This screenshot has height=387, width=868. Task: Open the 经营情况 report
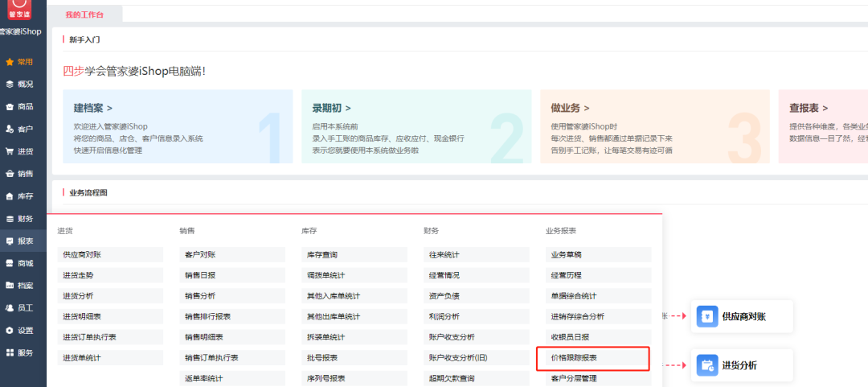(476, 275)
